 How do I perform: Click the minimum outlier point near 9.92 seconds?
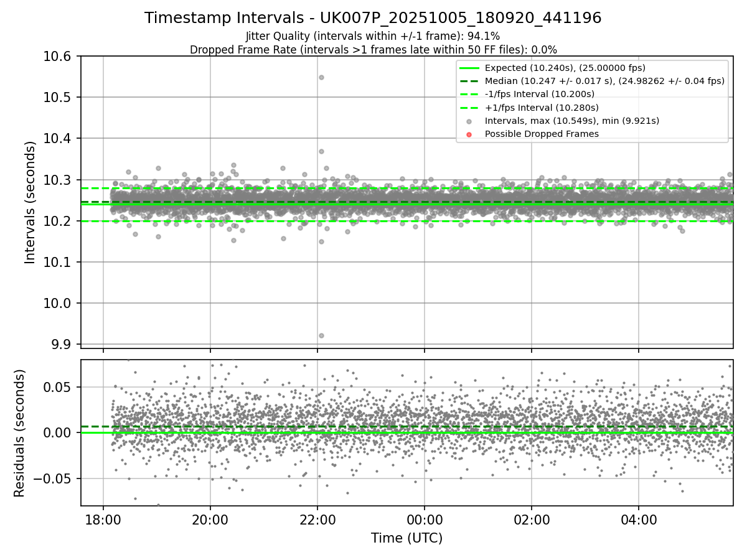pyautogui.click(x=321, y=335)
